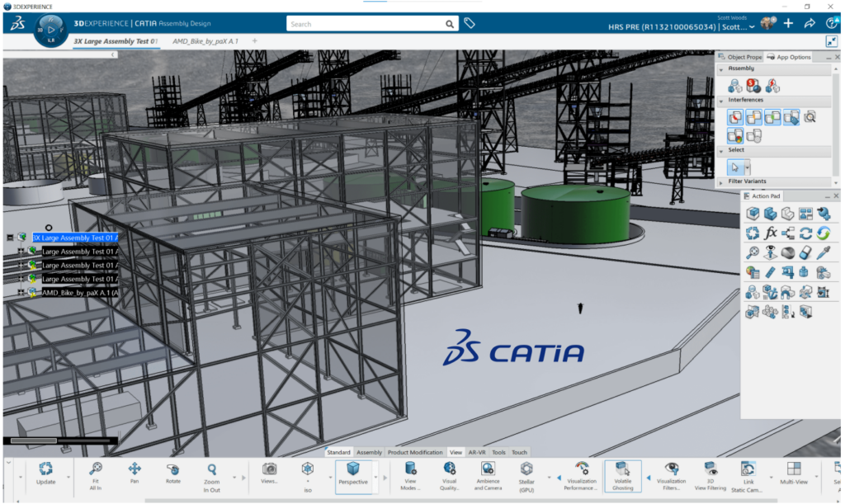Switch to AMD_Bike_by_paX A.1 document tab
Screen dimensions: 845x504
click(x=205, y=41)
